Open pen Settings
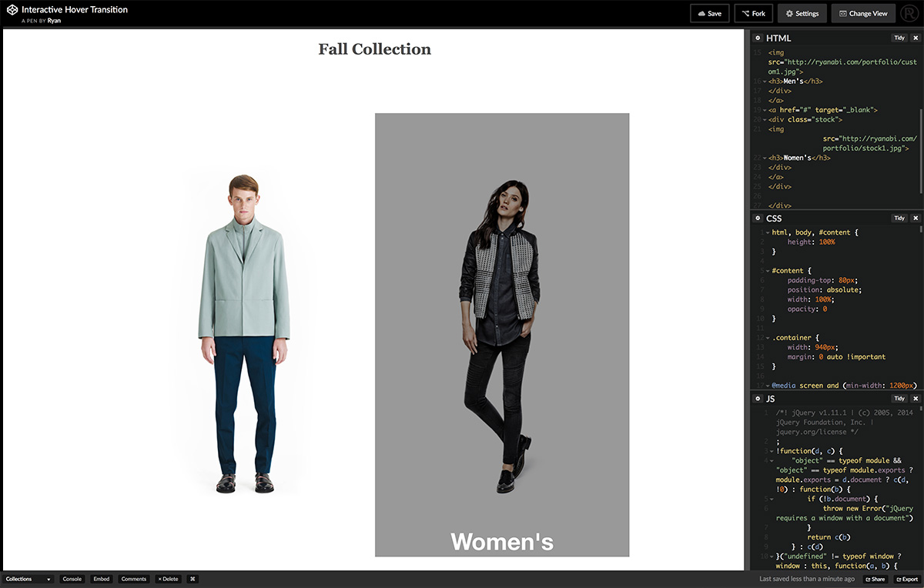The height and width of the screenshot is (588, 924). tap(802, 13)
